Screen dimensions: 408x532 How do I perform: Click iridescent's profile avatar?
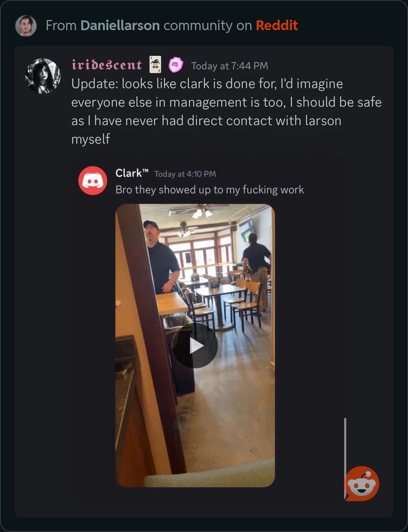pyautogui.click(x=43, y=76)
